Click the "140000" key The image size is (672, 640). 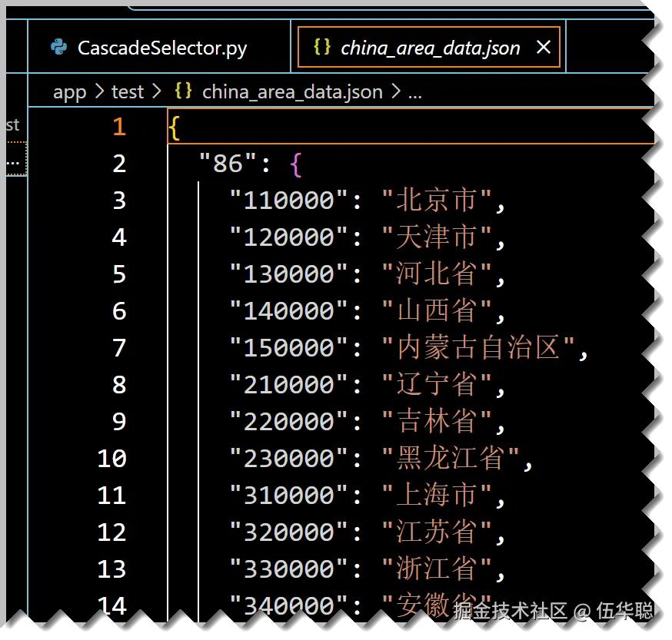tap(288, 310)
